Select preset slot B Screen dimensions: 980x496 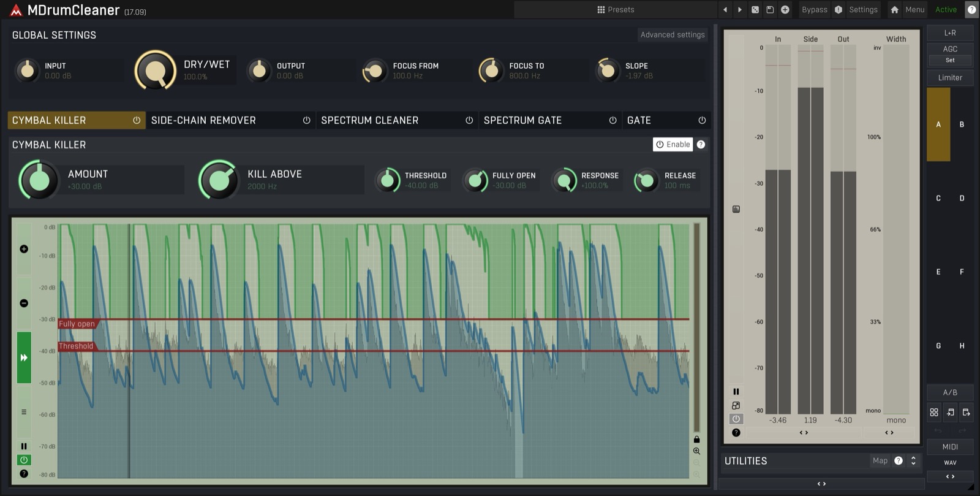(962, 124)
